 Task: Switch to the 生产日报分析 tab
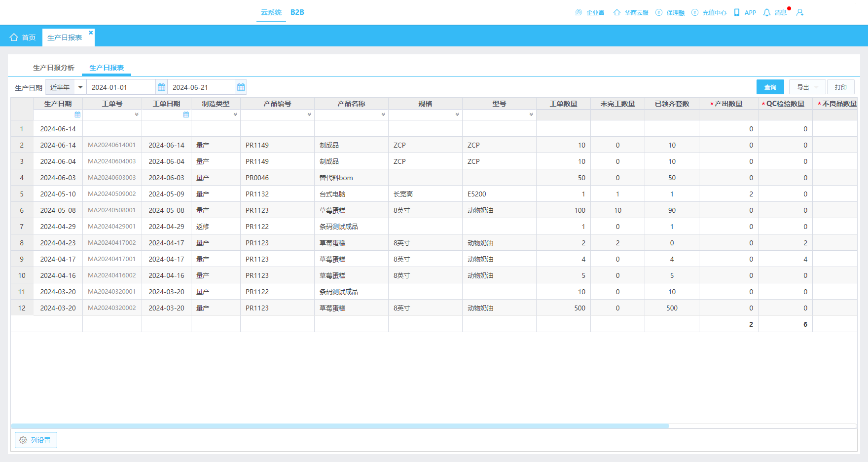point(54,68)
